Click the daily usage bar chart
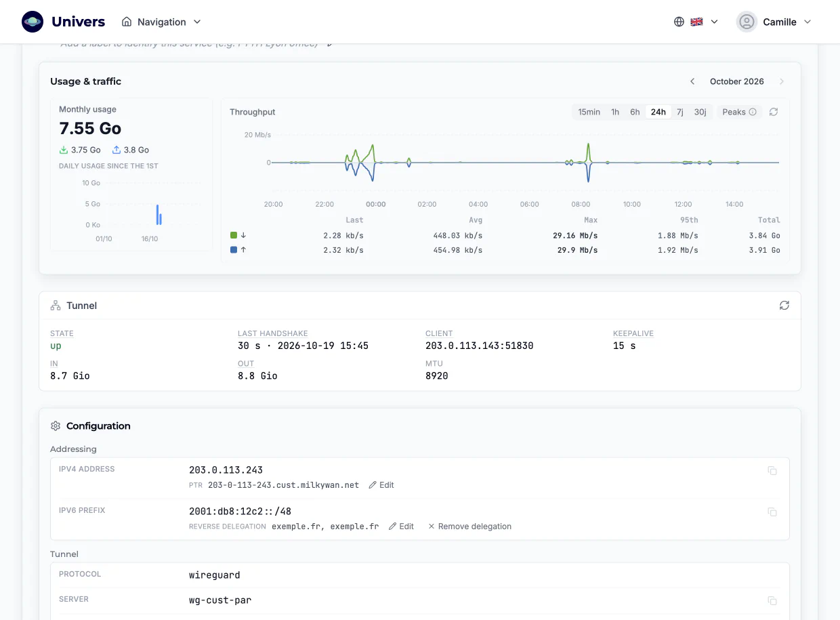Image resolution: width=840 pixels, height=620 pixels. 131,210
